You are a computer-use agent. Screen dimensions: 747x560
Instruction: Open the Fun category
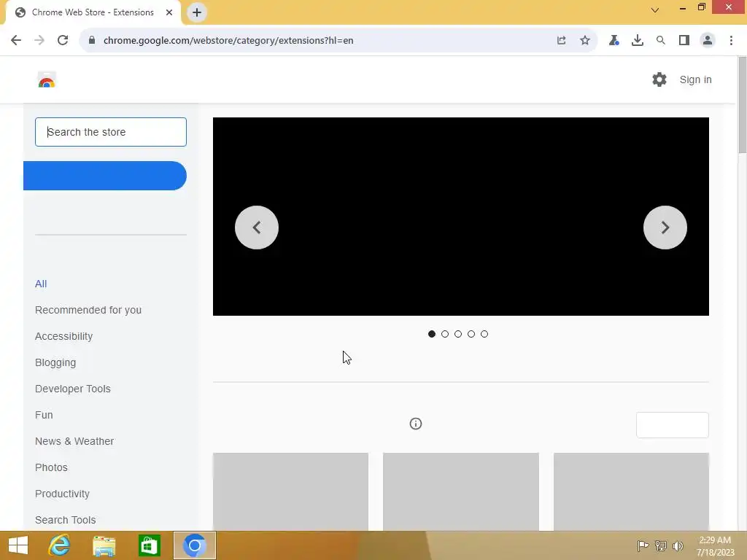44,415
